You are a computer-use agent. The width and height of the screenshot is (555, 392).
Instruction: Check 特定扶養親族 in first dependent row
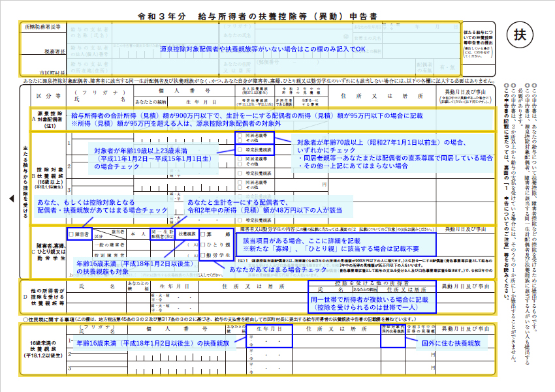[240, 149]
